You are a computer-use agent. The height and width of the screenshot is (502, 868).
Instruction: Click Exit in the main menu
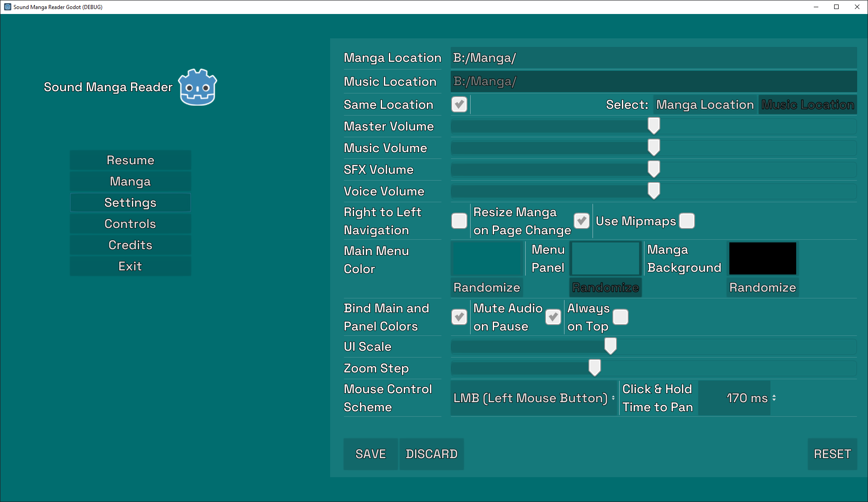[131, 266]
